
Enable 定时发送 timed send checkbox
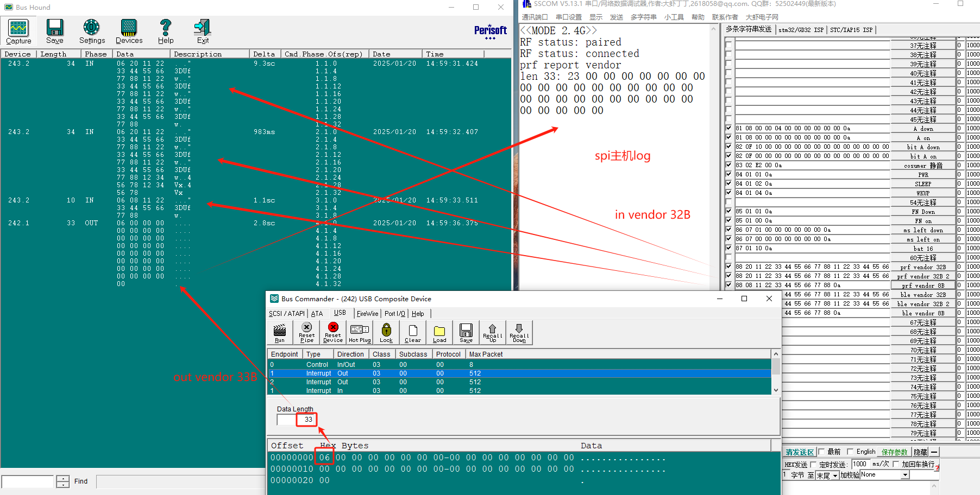click(813, 465)
